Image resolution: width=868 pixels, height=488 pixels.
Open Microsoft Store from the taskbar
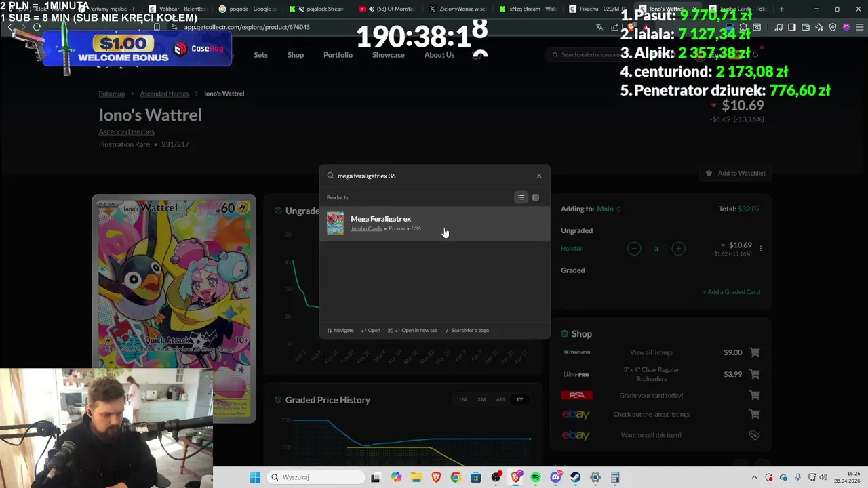click(476, 477)
